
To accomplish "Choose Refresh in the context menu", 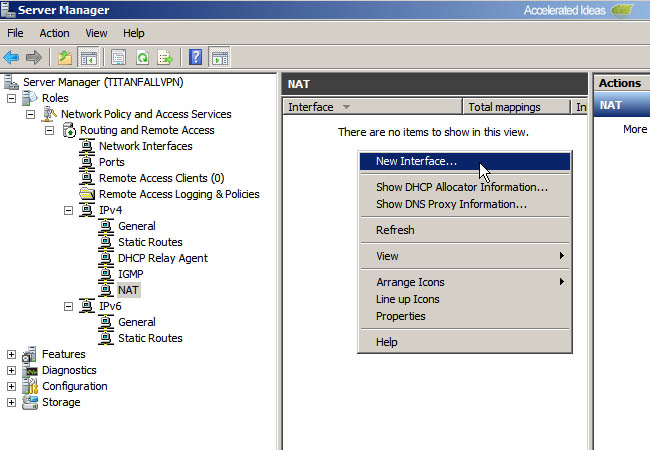I will click(x=465, y=230).
